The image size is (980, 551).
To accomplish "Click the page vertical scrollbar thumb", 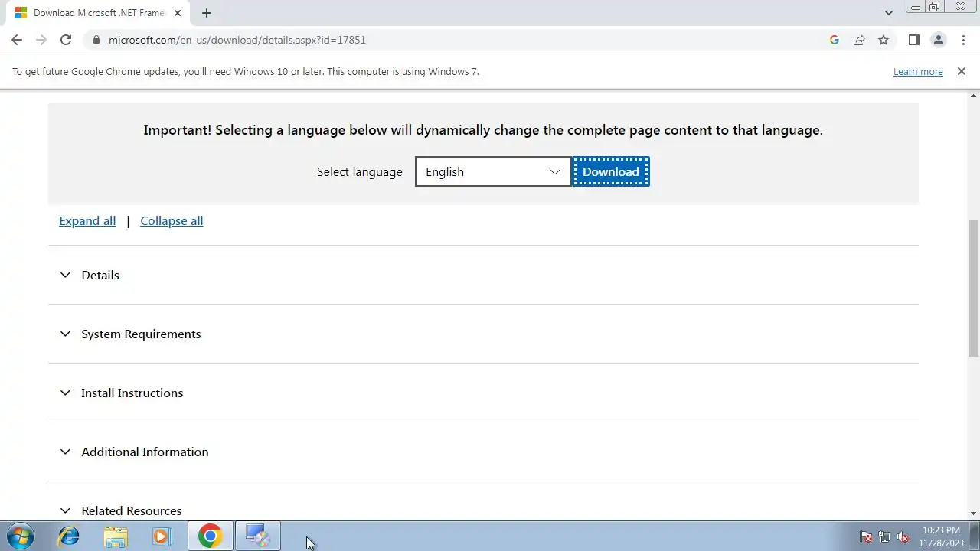I will [x=974, y=289].
